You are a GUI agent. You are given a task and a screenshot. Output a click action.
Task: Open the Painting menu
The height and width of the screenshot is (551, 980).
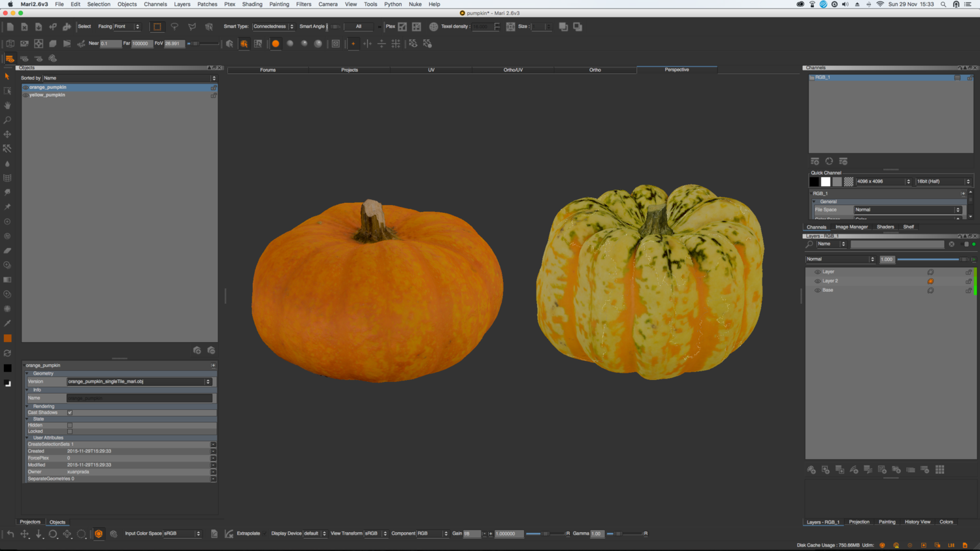tap(279, 4)
